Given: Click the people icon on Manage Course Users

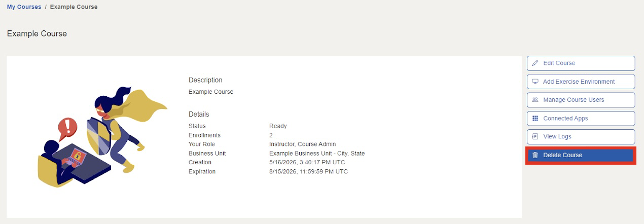Looking at the screenshot, I should click(535, 100).
